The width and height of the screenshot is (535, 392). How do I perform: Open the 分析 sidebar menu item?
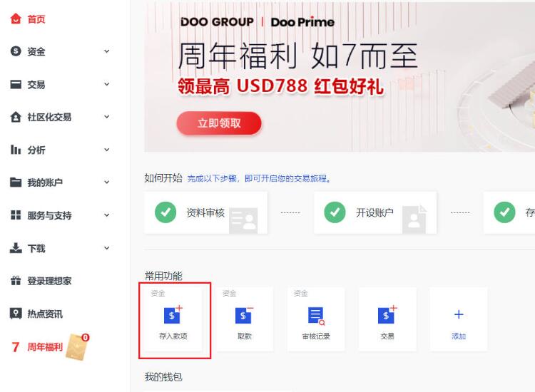point(36,150)
